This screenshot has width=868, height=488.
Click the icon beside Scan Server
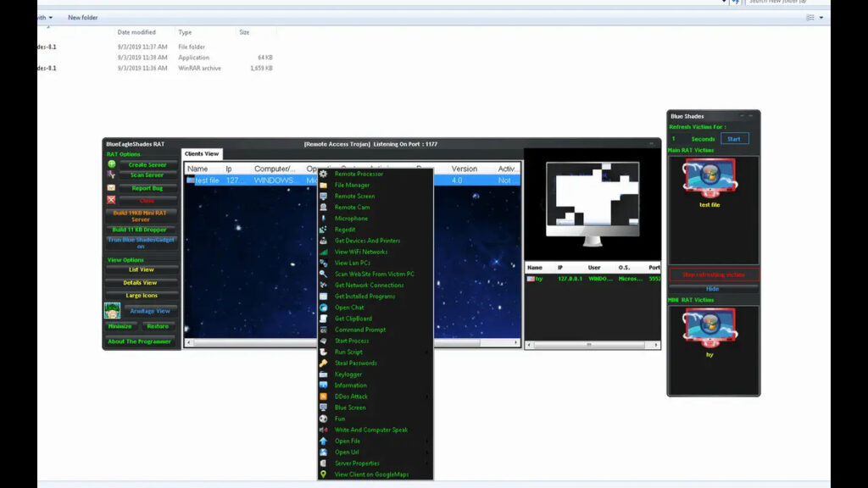pyautogui.click(x=111, y=175)
